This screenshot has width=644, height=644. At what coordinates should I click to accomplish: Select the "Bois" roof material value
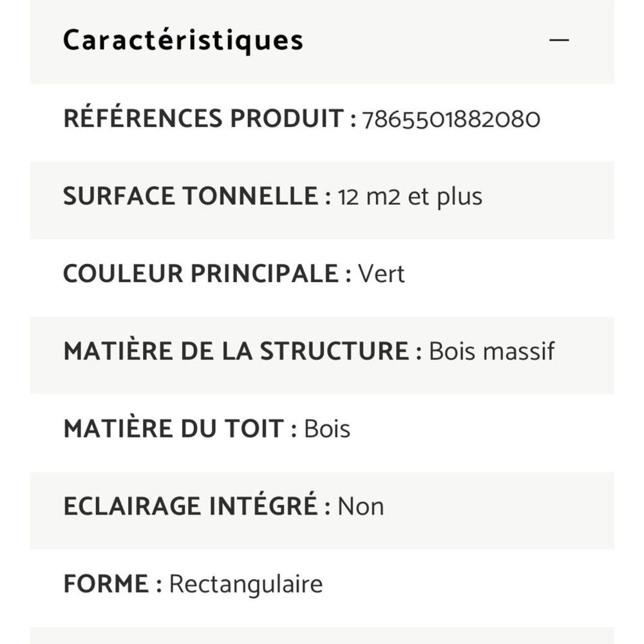[x=327, y=430]
